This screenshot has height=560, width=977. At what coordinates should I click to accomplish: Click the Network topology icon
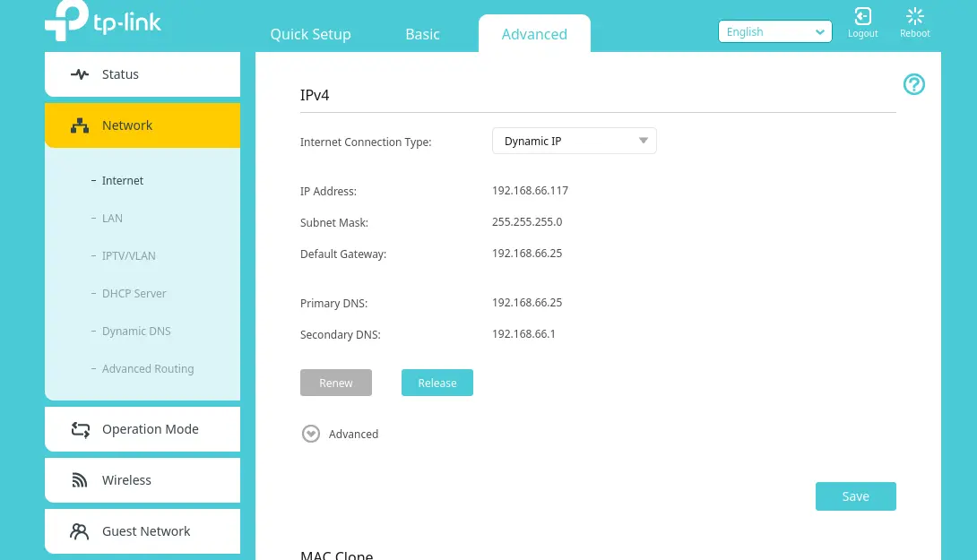click(x=80, y=125)
